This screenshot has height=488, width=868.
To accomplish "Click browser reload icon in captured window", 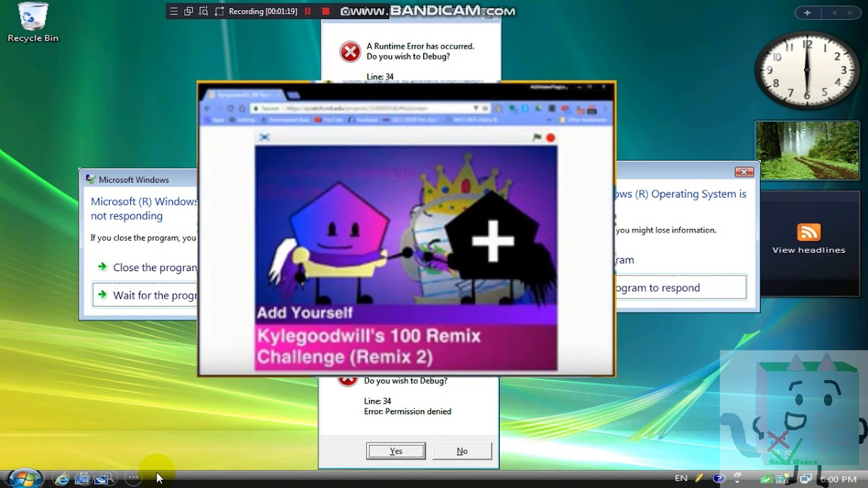I will pos(231,108).
